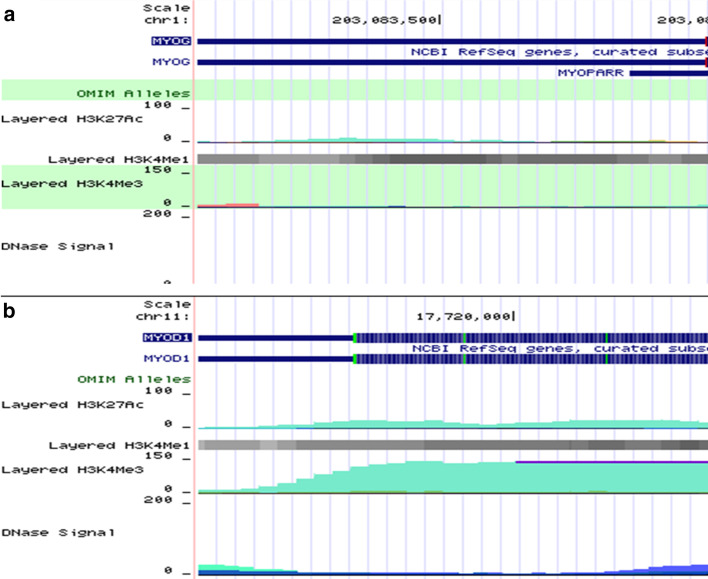Click the purple line in MYOD1 H3K4Me3 track
The height and width of the screenshot is (579, 708).
[610, 461]
